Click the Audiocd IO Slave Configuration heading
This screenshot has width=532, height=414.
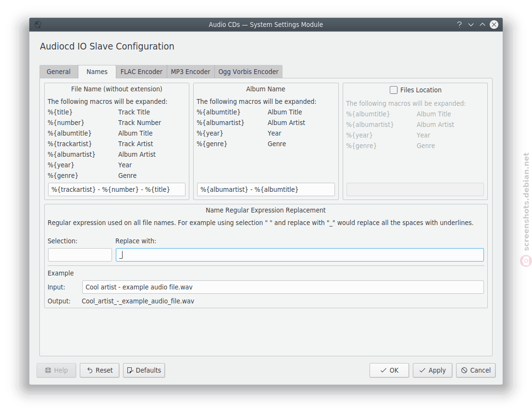[x=107, y=46]
